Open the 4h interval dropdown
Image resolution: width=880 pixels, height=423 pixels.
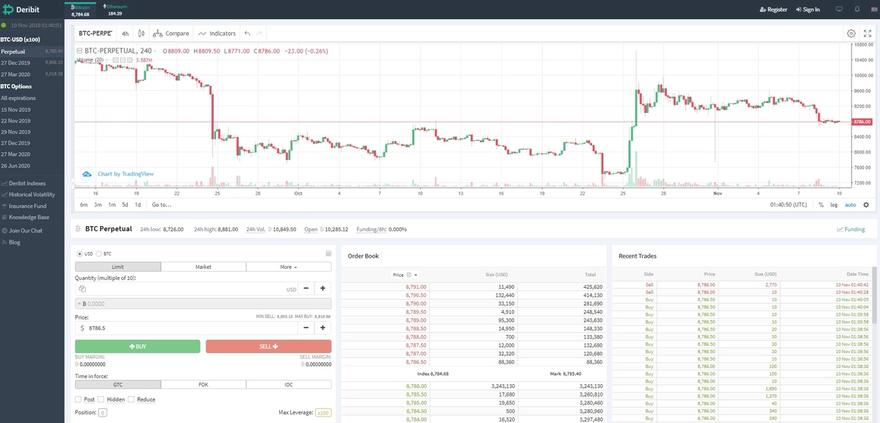coord(125,34)
